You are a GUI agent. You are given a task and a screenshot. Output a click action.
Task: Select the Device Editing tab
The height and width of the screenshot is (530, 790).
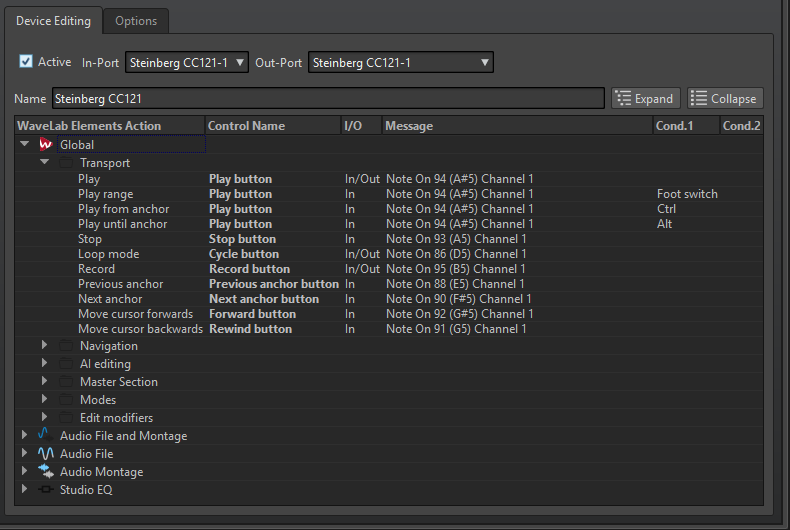pos(53,21)
